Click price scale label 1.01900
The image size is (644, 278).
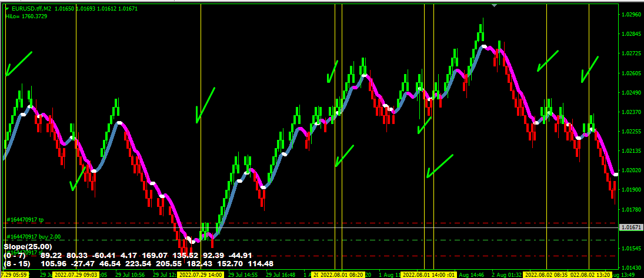tap(632, 190)
